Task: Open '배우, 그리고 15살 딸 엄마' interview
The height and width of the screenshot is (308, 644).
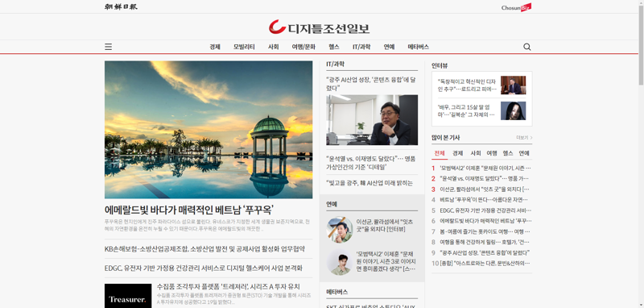Action: click(467, 110)
